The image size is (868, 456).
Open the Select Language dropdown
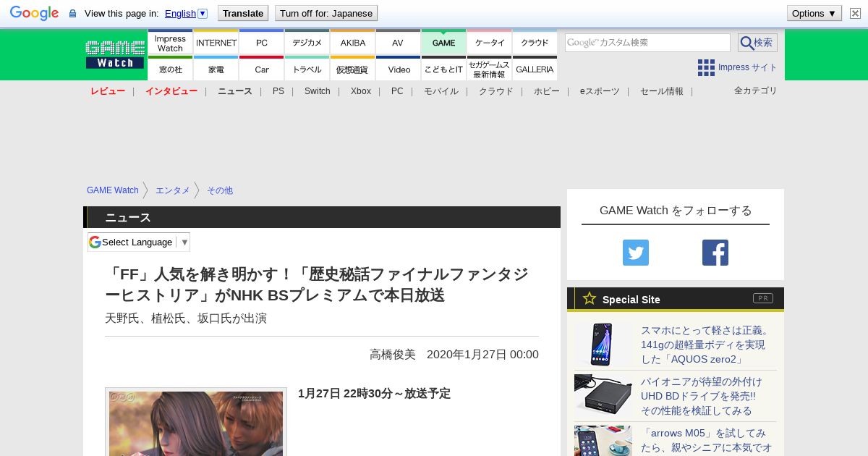(139, 242)
